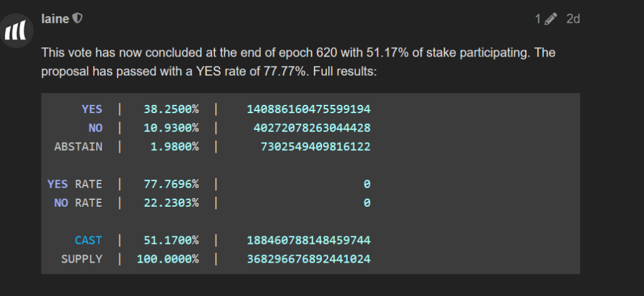Click the edit count number 1
The image size is (644, 296).
pyautogui.click(x=538, y=19)
